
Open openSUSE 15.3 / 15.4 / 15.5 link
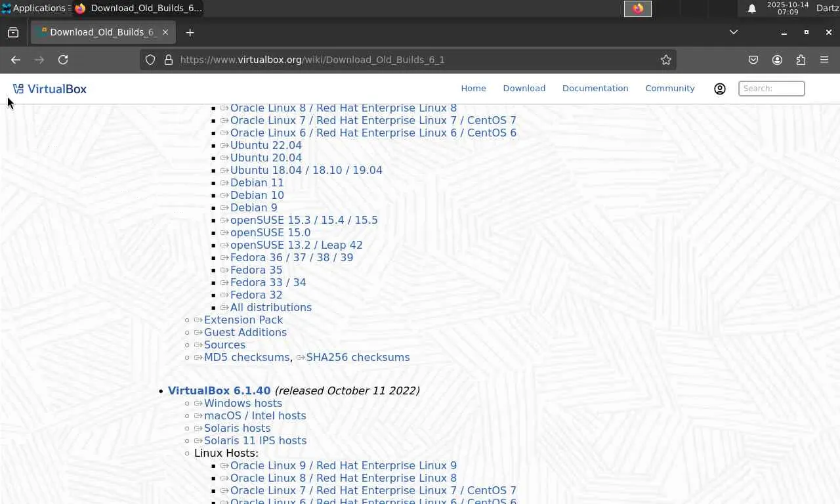(304, 220)
